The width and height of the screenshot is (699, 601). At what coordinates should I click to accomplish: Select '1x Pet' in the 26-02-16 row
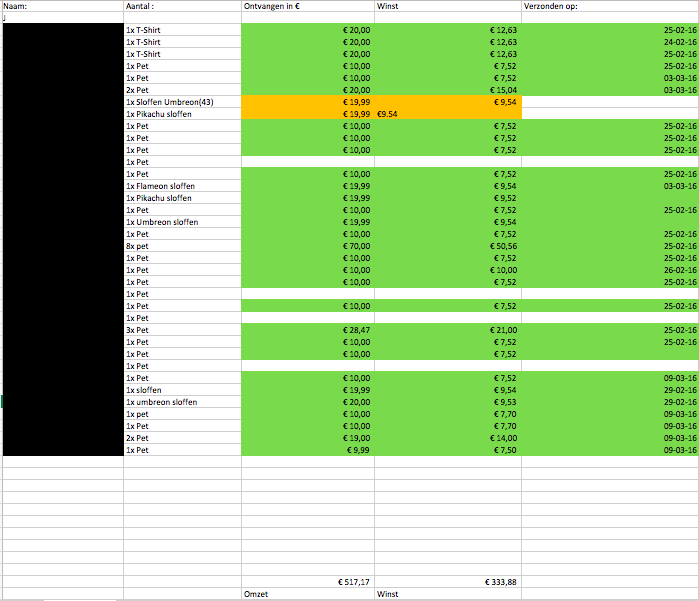182,270
